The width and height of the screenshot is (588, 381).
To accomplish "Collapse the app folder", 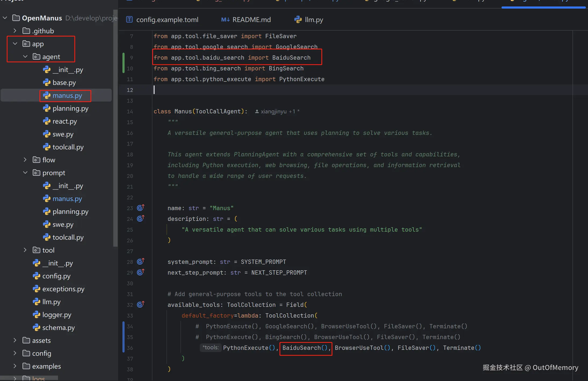I will [x=15, y=44].
